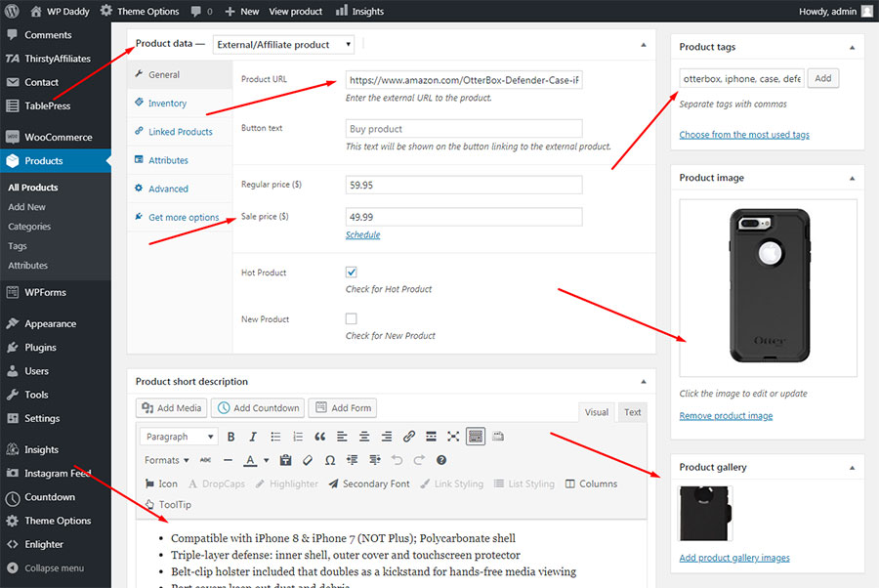The image size is (879, 588).
Task: Collapse the Product tags panel
Action: [852, 47]
